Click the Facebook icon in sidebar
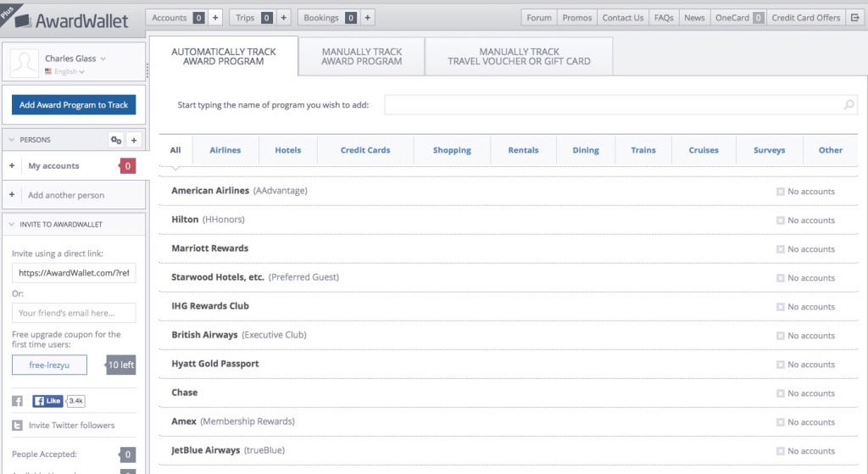Screen dimensions: 868x474 17,401
